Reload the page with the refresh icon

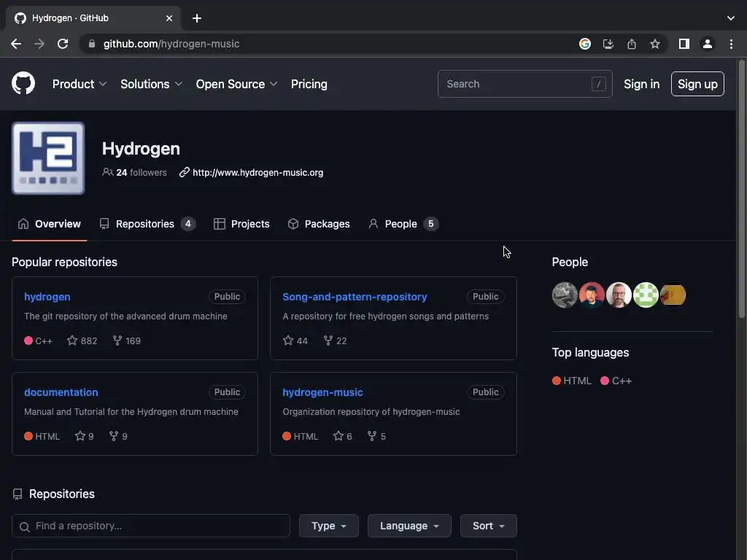coord(63,44)
